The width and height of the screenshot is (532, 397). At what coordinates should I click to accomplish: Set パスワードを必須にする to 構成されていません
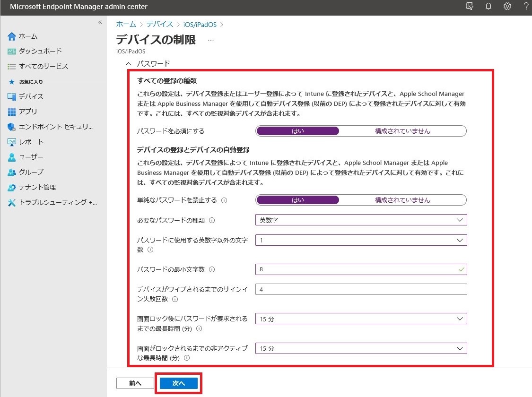402,131
